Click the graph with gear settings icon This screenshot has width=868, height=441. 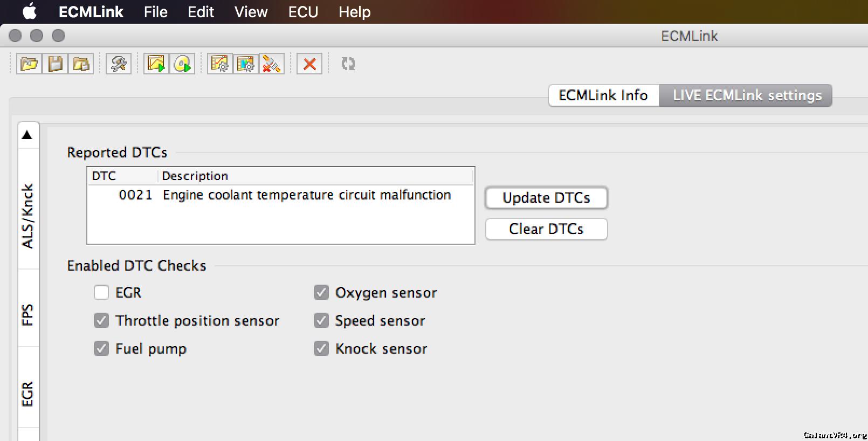220,64
